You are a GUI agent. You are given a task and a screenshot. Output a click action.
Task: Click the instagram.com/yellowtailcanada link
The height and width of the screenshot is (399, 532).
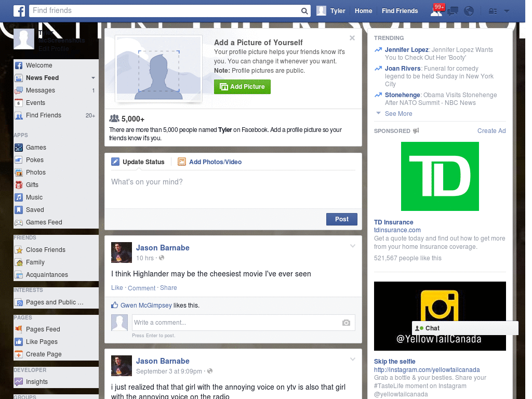427,370
